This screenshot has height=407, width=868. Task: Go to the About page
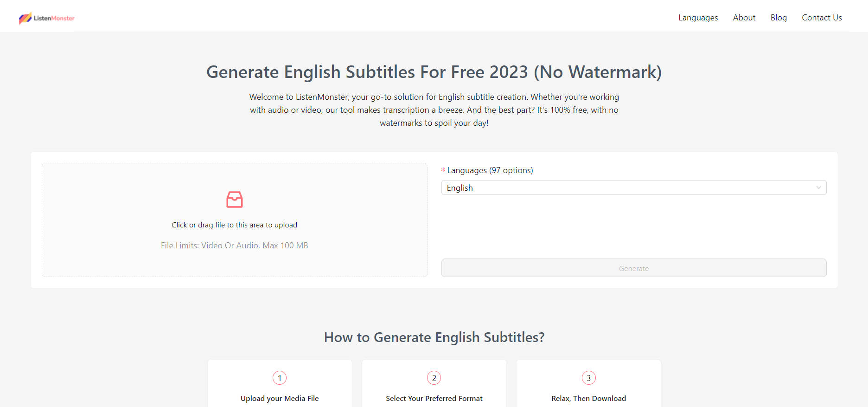[x=744, y=18]
